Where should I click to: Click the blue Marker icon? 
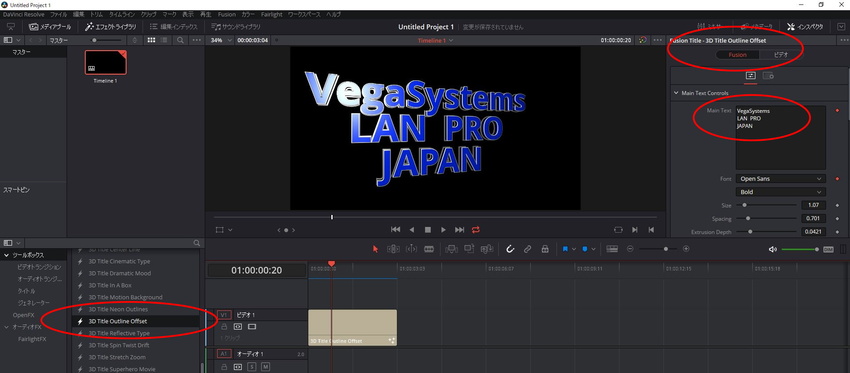click(585, 249)
